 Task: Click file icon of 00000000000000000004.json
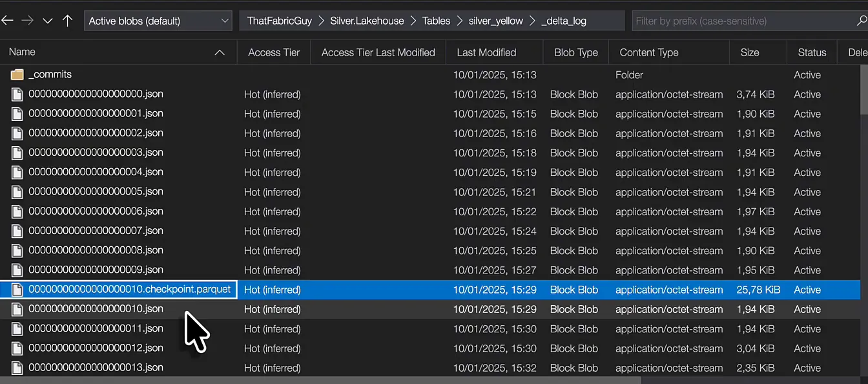point(17,172)
